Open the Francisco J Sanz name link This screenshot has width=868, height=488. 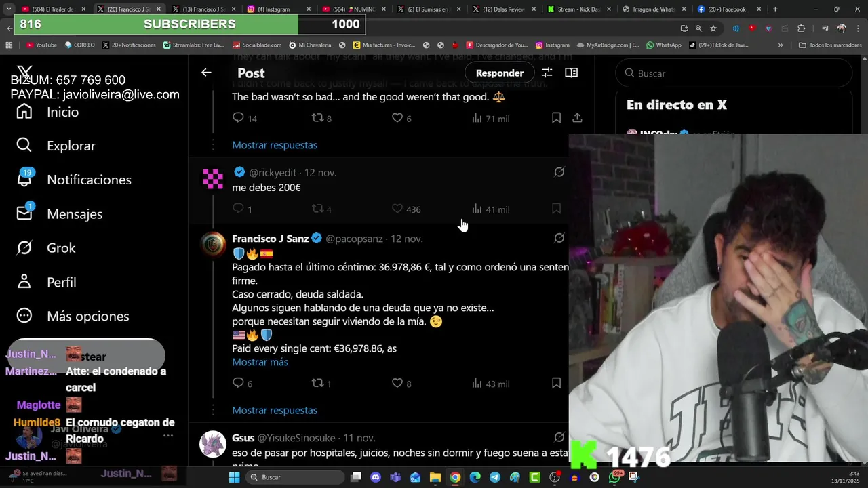point(271,239)
